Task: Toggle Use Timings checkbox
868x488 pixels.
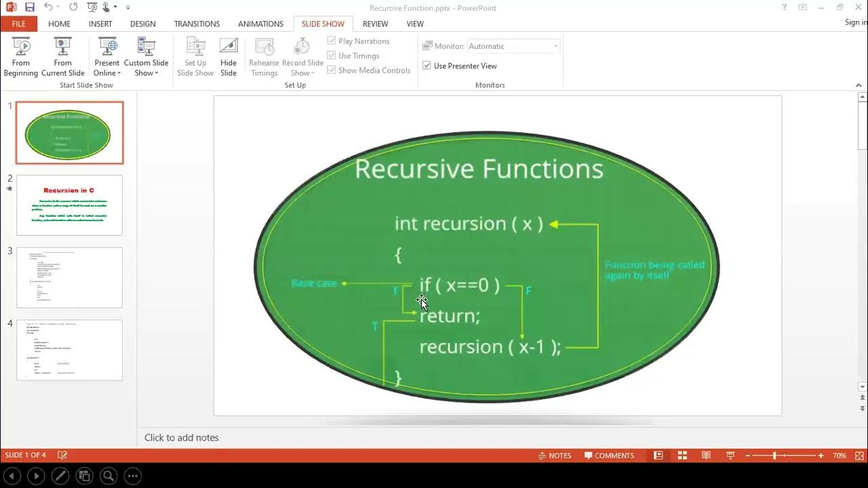Action: point(332,56)
